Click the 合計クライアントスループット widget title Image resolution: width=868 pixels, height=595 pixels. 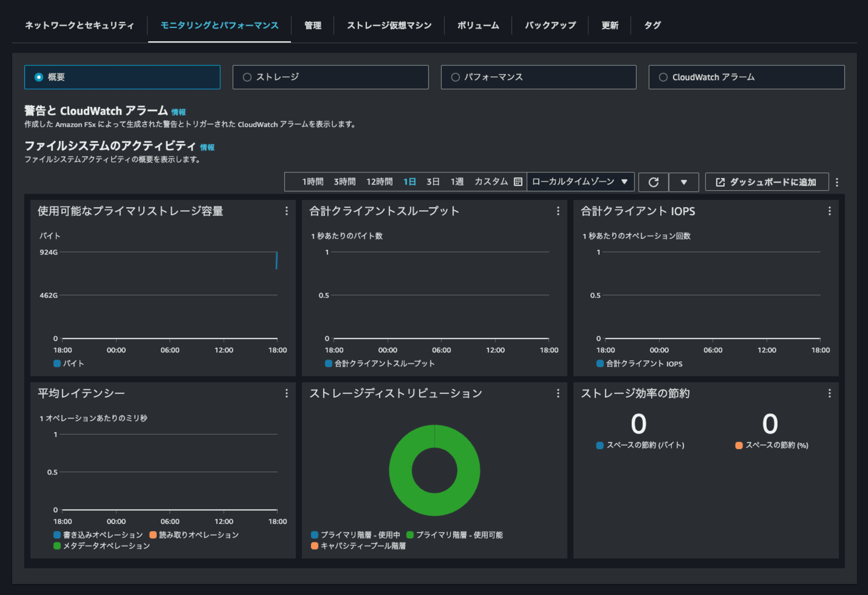384,211
